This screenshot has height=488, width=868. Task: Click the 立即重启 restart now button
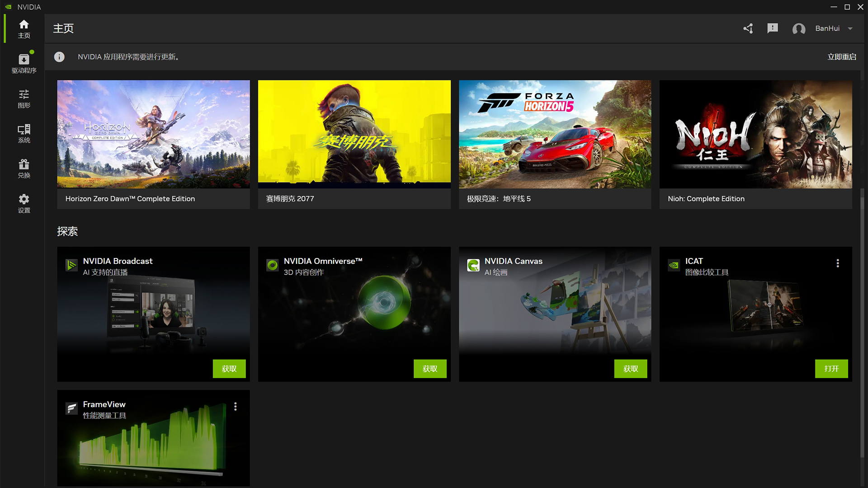click(842, 57)
